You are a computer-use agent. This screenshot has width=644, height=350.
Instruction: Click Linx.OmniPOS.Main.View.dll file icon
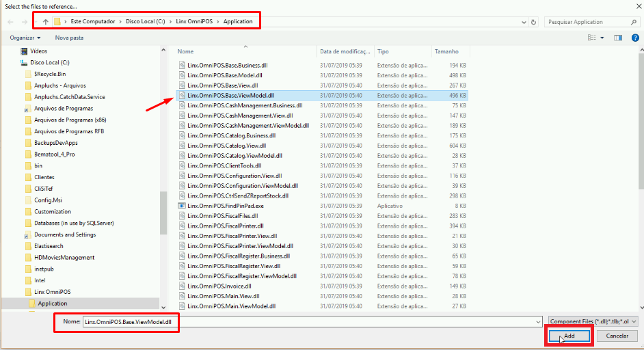[182, 296]
